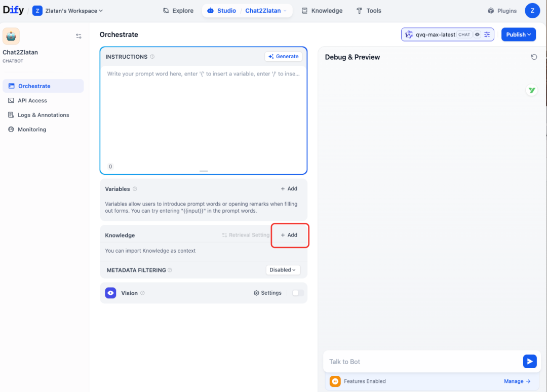Toggle the Vision switch on
This screenshot has width=547, height=392.
[x=298, y=293]
